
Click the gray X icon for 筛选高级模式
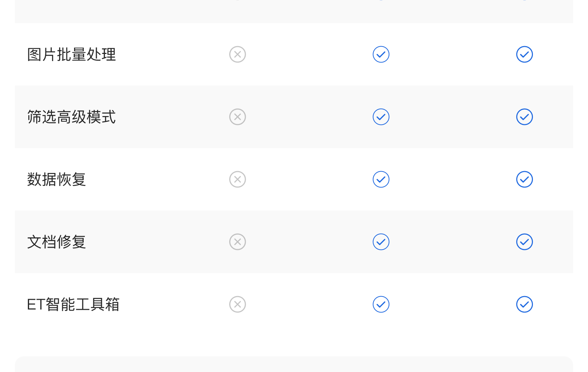pos(237,117)
